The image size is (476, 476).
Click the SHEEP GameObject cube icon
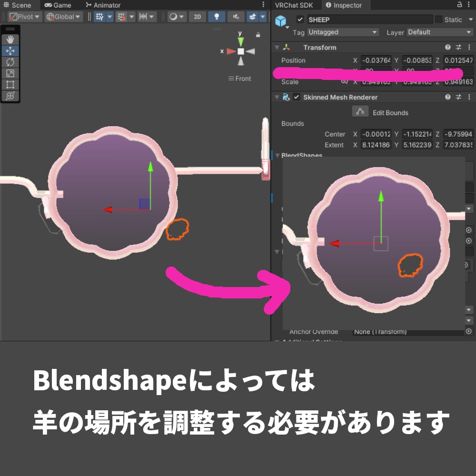[x=280, y=21]
